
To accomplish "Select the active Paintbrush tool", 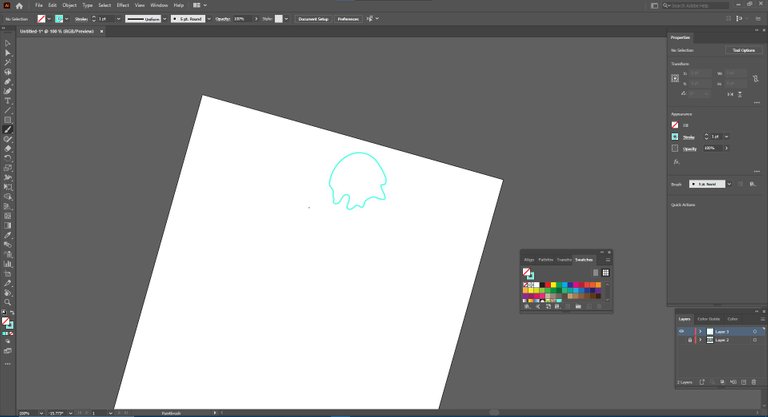I will point(7,130).
